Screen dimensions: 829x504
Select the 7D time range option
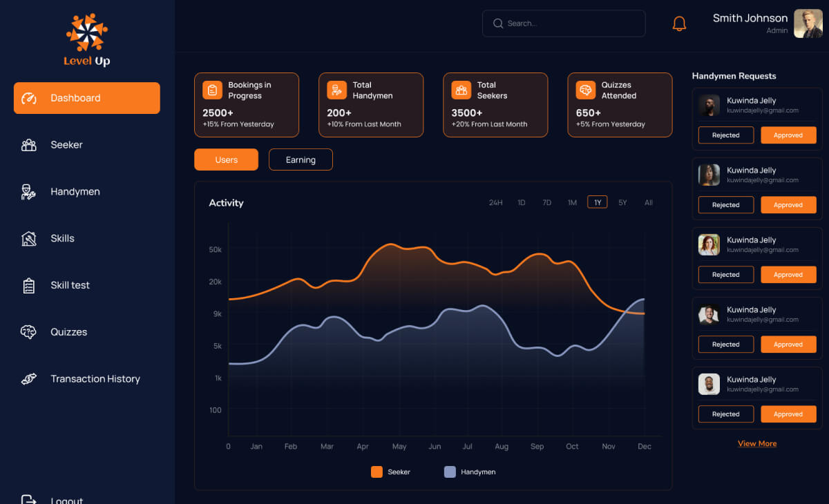(546, 203)
